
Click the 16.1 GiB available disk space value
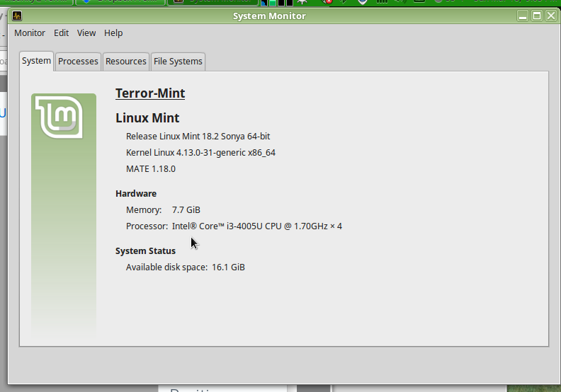pos(228,267)
